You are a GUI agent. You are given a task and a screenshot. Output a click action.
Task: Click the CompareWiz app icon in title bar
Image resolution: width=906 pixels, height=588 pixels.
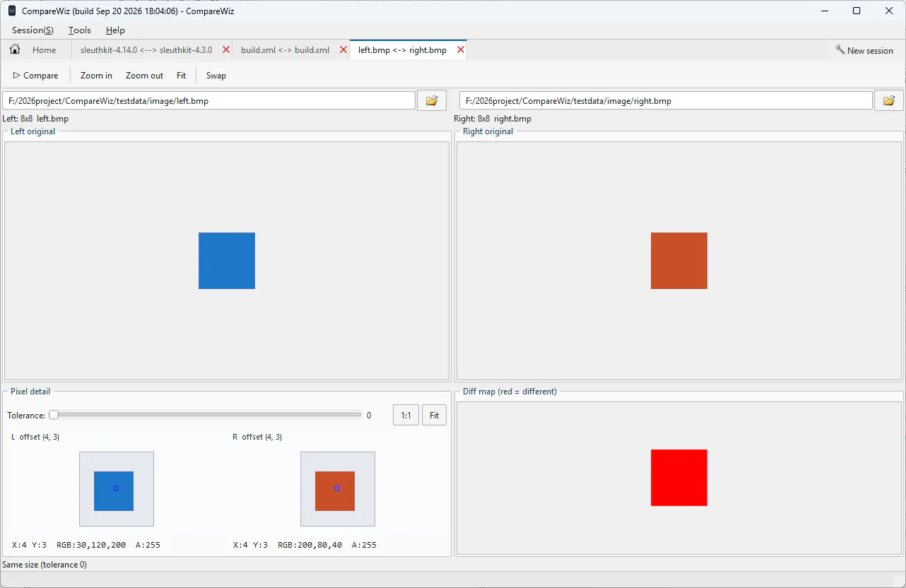point(12,11)
